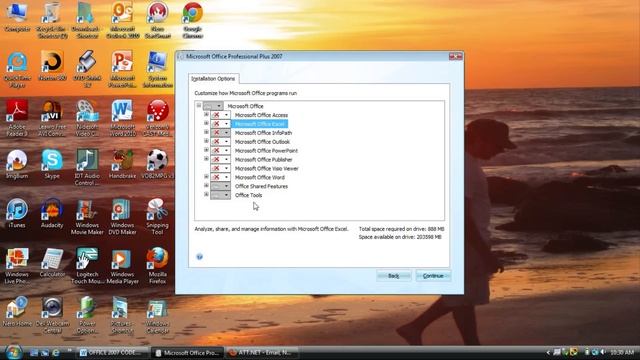Image resolution: width=640 pixels, height=360 pixels.
Task: Launch Microsoft PowerPoint desktop shortcut
Action: [x=122, y=69]
